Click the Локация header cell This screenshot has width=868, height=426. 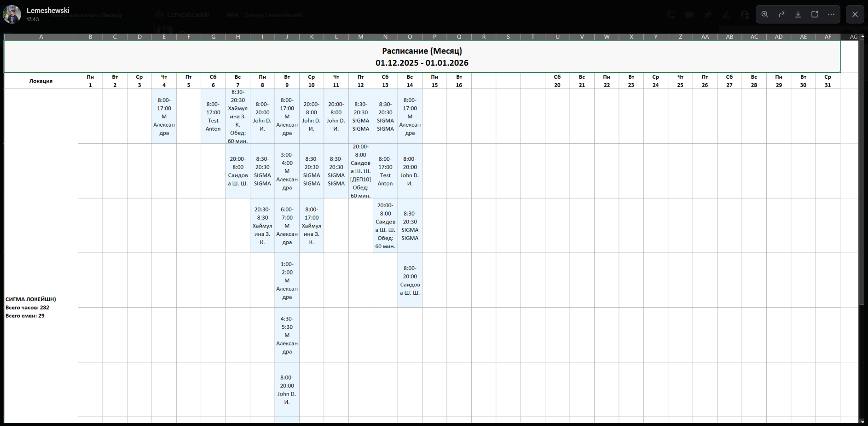[41, 81]
